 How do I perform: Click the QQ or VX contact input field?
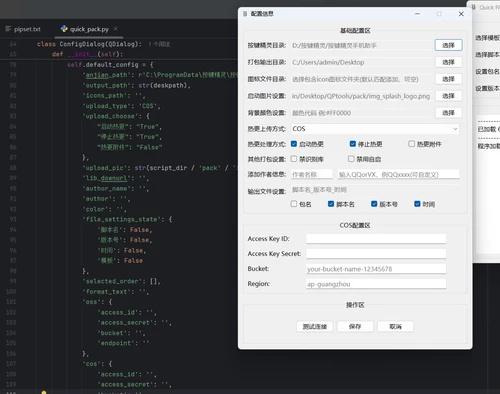click(x=399, y=174)
